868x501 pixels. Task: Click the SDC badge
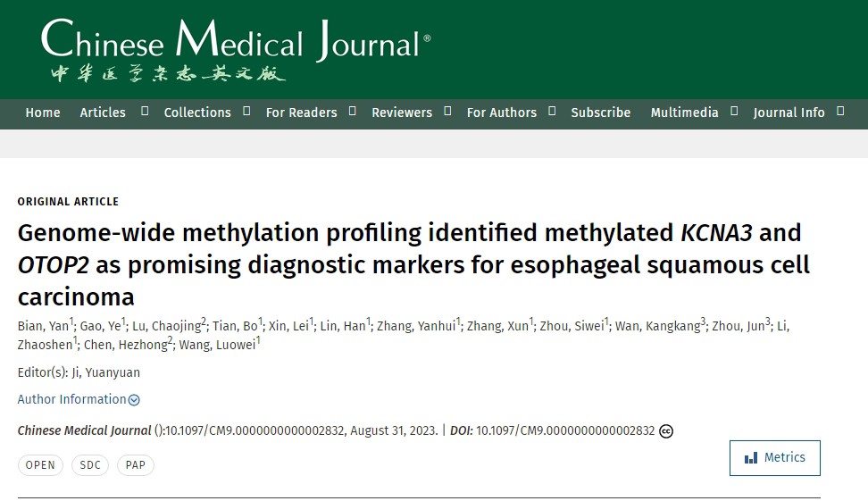coord(90,465)
